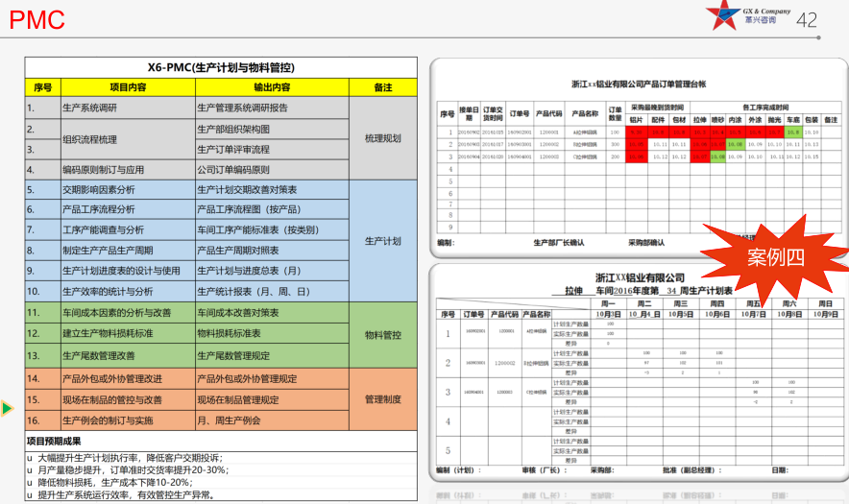Click the 交期影响因素分析 cell
The width and height of the screenshot is (849, 504).
click(x=128, y=189)
